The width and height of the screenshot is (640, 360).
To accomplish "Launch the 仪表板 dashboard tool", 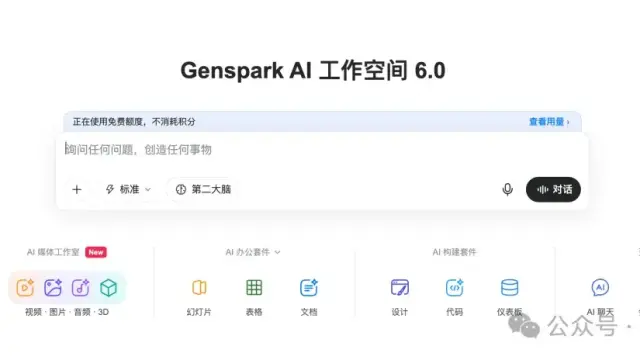I will (509, 288).
